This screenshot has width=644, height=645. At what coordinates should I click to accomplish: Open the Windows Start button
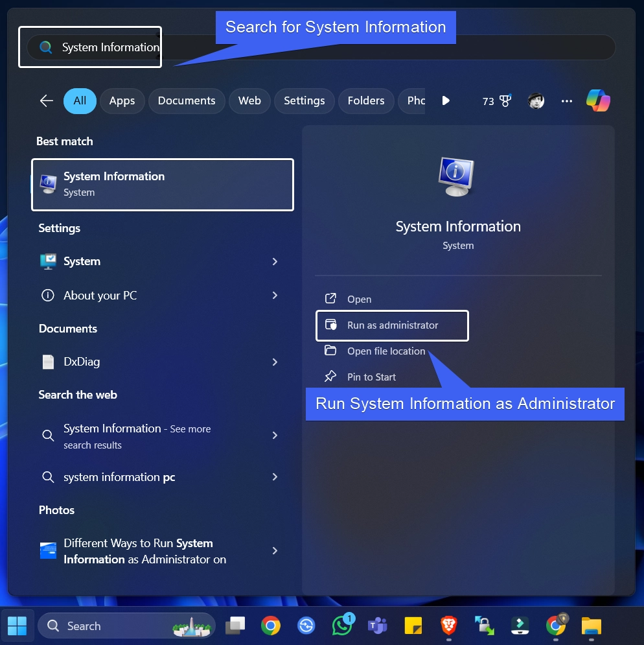[x=17, y=626]
